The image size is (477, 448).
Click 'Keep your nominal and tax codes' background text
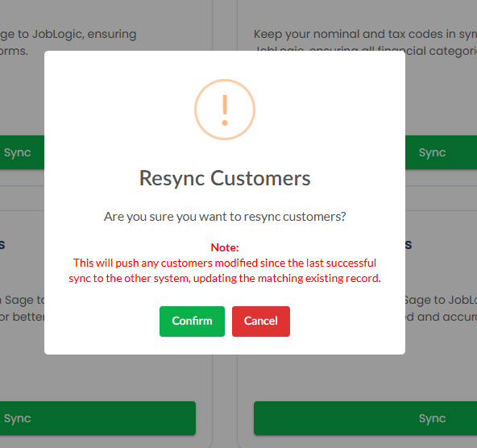pos(365,34)
